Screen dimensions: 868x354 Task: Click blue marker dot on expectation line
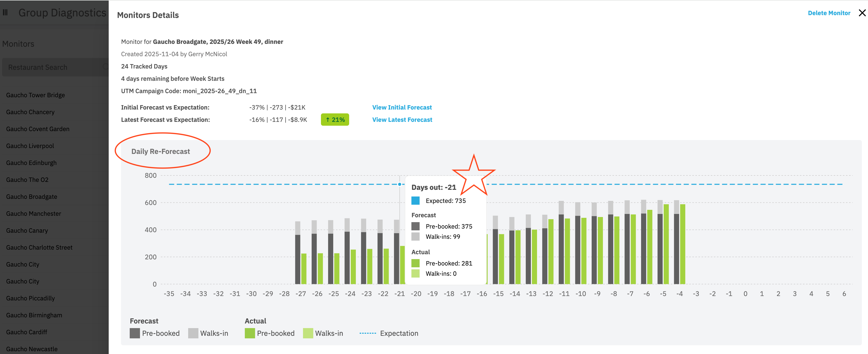(400, 184)
